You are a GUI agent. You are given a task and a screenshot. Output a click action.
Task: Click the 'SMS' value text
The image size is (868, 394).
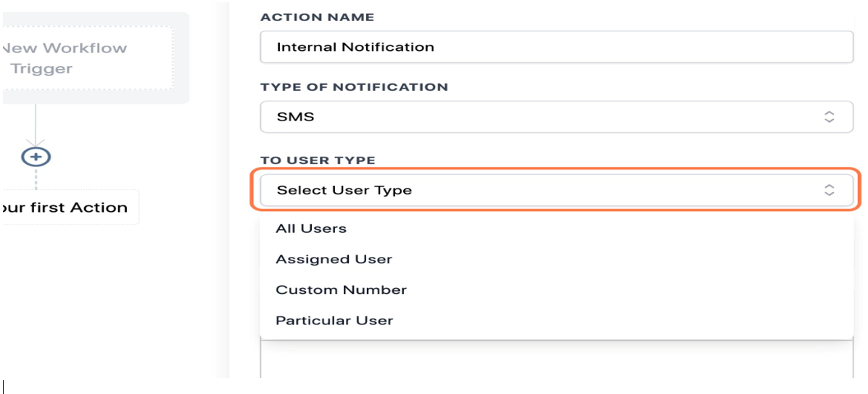pos(296,117)
